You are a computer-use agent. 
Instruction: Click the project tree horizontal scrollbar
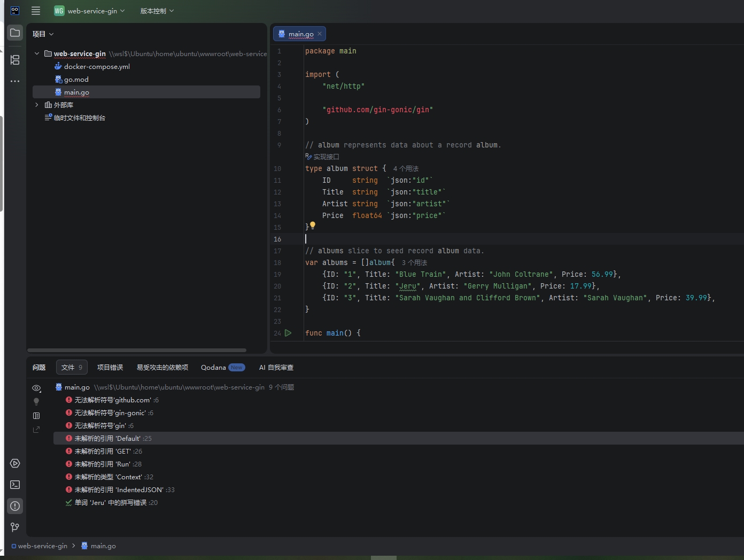[137, 351]
